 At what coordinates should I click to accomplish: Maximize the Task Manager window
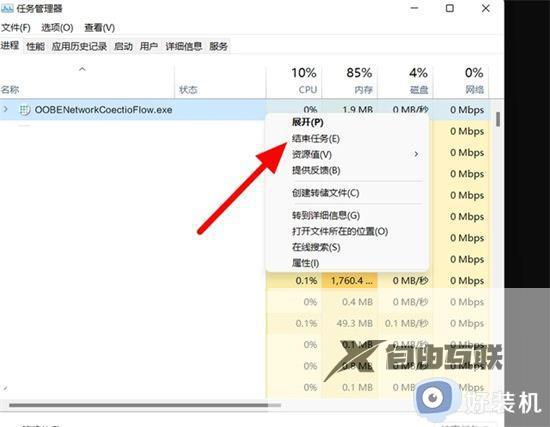(450, 8)
